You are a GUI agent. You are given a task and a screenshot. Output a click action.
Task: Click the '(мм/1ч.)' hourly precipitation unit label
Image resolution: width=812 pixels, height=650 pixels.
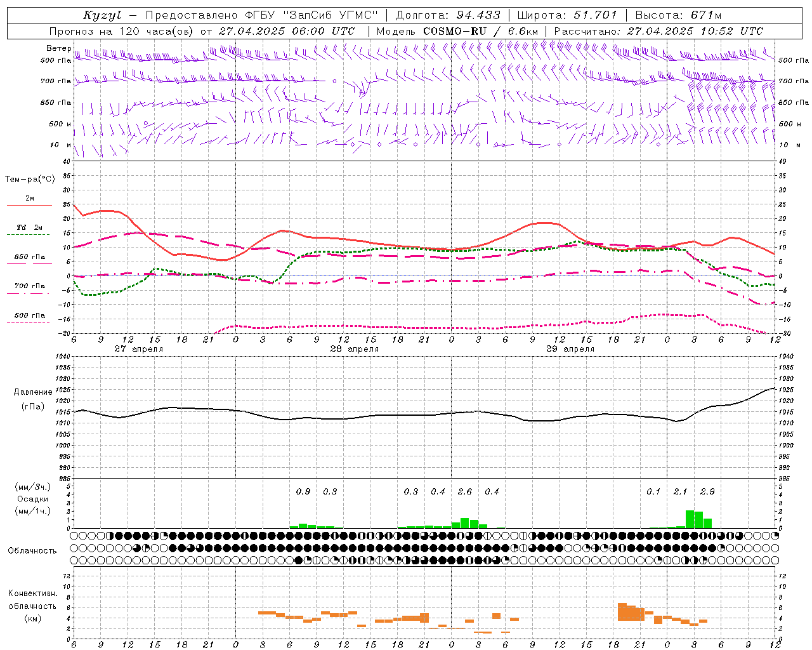[34, 512]
